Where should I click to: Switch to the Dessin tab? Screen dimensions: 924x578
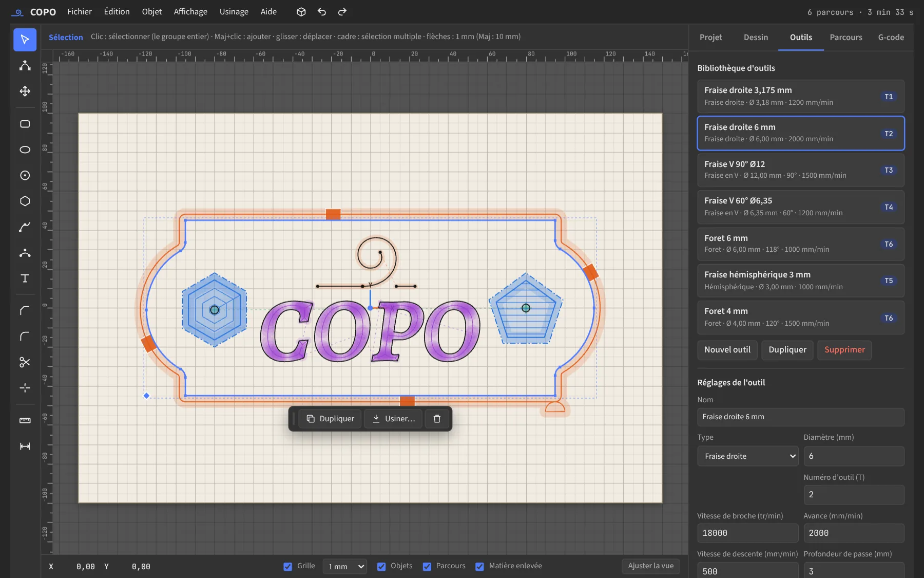(x=756, y=37)
